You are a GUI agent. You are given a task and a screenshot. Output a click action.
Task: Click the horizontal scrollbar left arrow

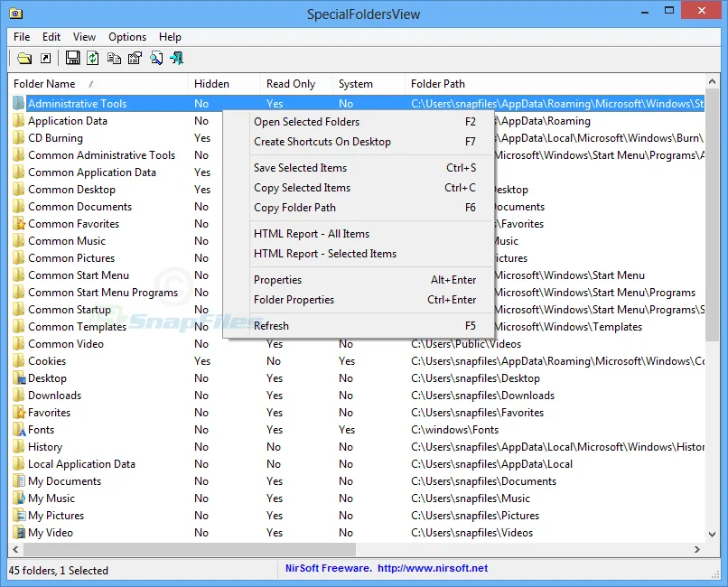pyautogui.click(x=15, y=549)
